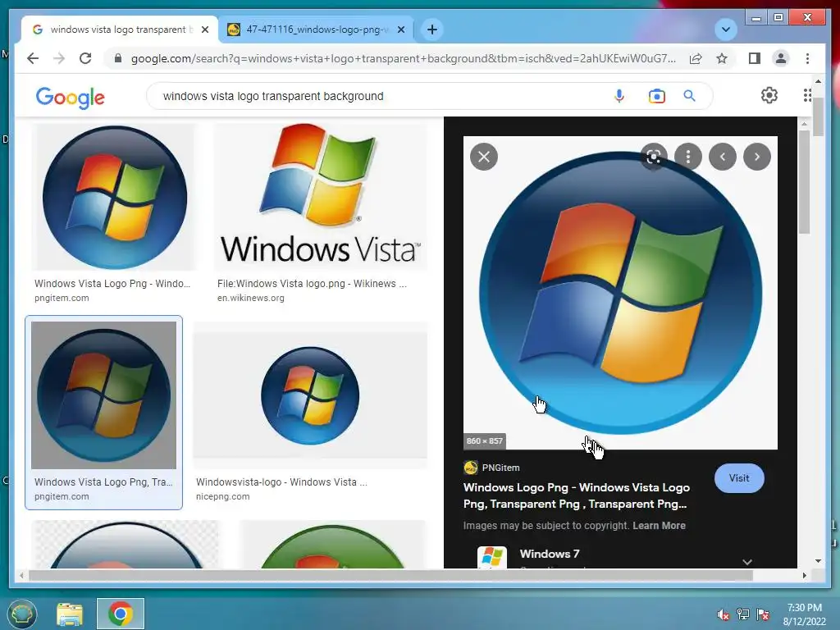Click the muted volume tray icon
This screenshot has width=840, height=630.
724,614
